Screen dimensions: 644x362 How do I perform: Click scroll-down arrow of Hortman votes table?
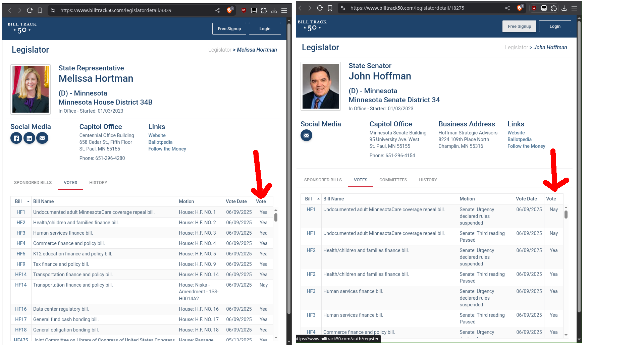(276, 338)
